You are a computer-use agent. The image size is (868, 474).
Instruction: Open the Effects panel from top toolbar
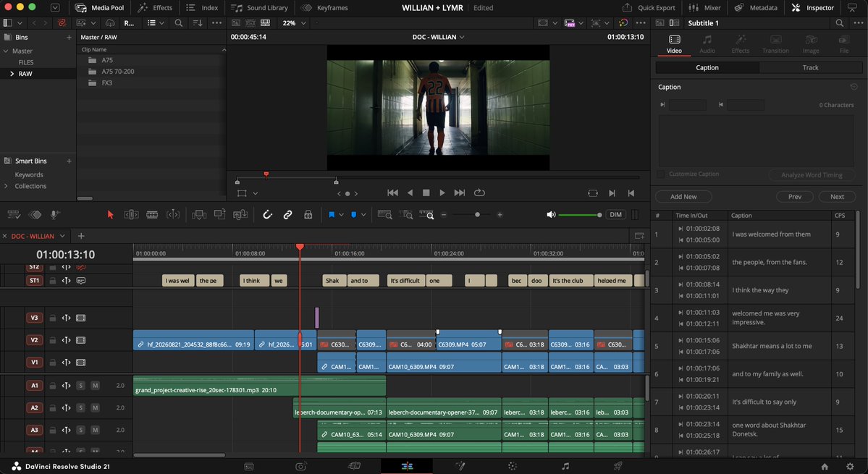[x=155, y=8]
